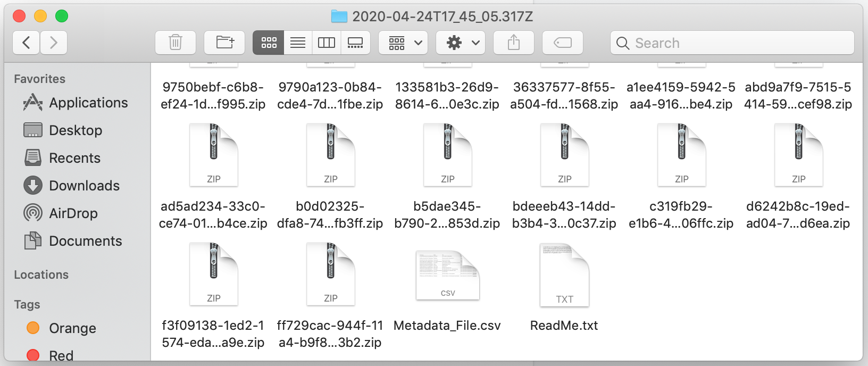Open the group-by arrangement dropdown

pos(404,43)
